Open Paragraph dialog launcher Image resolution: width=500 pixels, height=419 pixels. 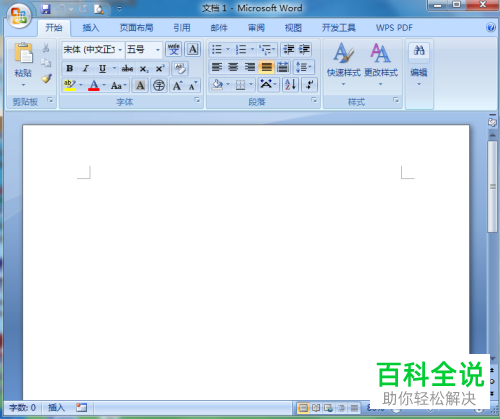pos(314,100)
